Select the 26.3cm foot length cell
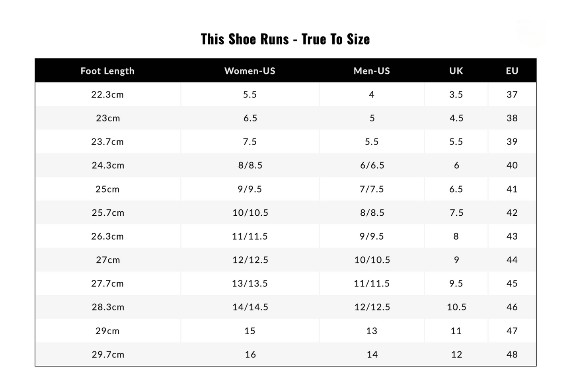Image resolution: width=575 pixels, height=392 pixels. 107,236
